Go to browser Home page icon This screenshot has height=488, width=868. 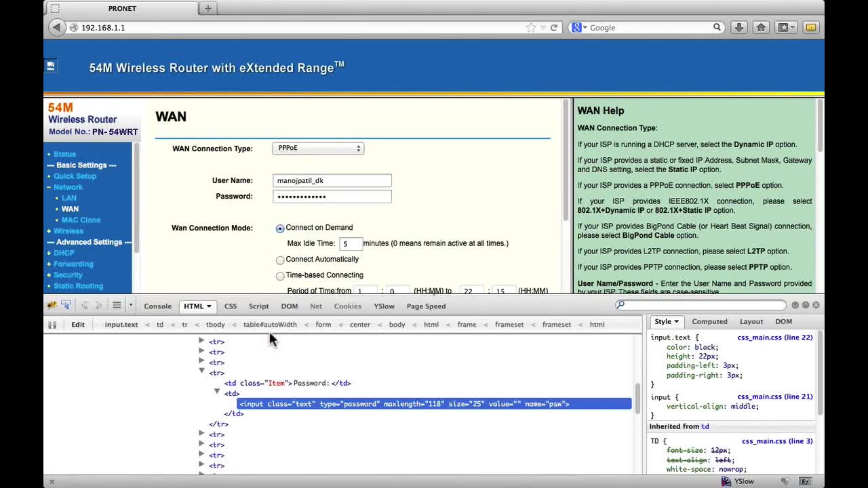[x=761, y=27]
